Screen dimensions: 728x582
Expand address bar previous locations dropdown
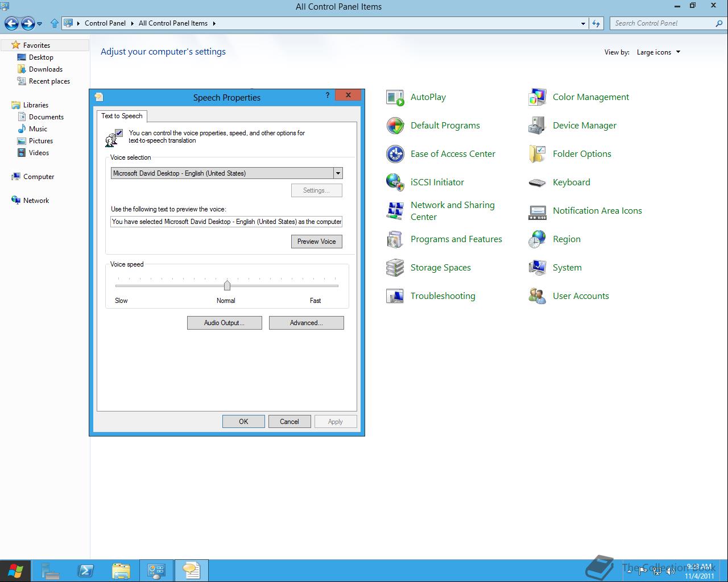click(x=583, y=23)
